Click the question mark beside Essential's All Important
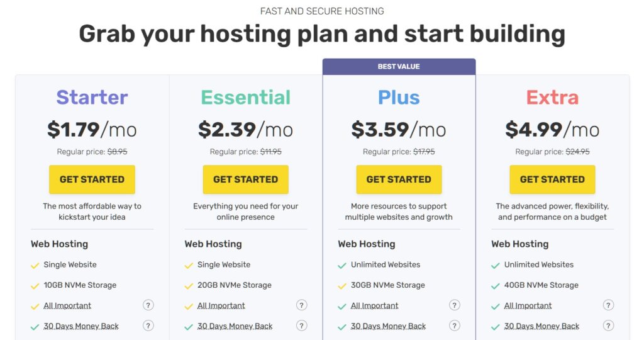This screenshot has width=644, height=340. click(302, 305)
